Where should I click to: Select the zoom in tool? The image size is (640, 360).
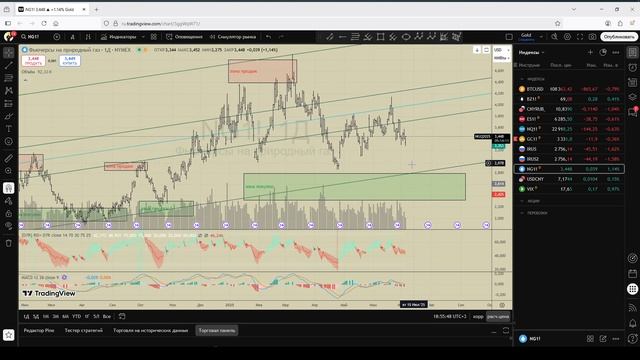pos(9,171)
